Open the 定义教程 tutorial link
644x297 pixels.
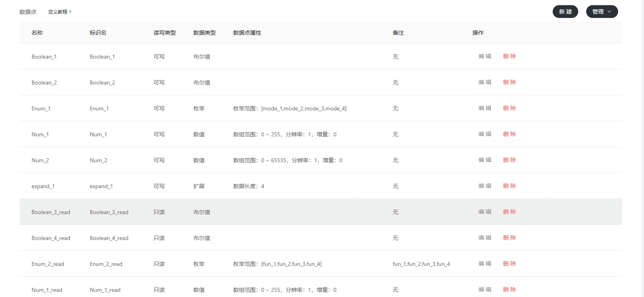click(x=58, y=12)
